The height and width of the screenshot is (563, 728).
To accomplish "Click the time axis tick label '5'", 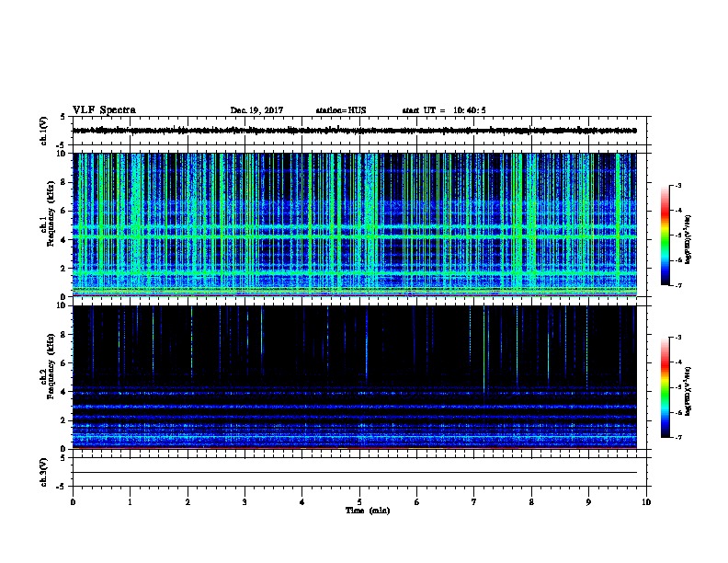I will pos(359,501).
